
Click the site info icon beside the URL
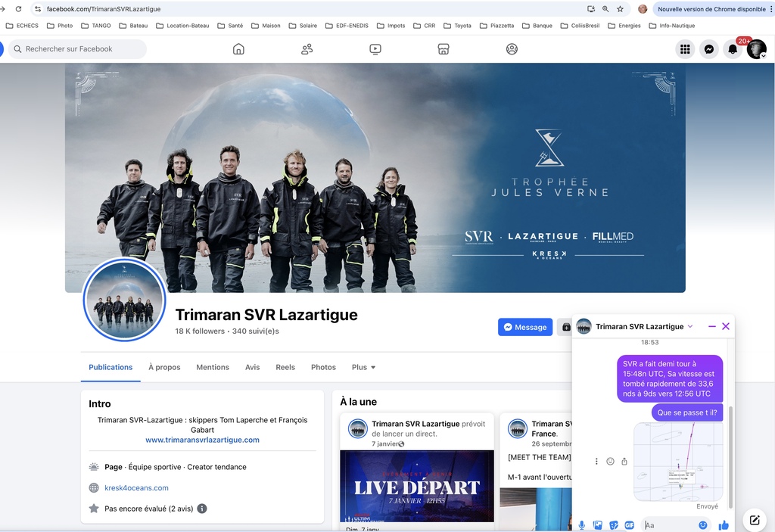pos(38,9)
